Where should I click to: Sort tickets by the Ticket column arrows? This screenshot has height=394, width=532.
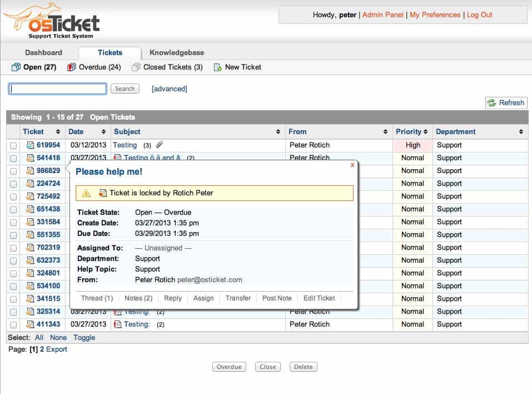click(x=58, y=132)
